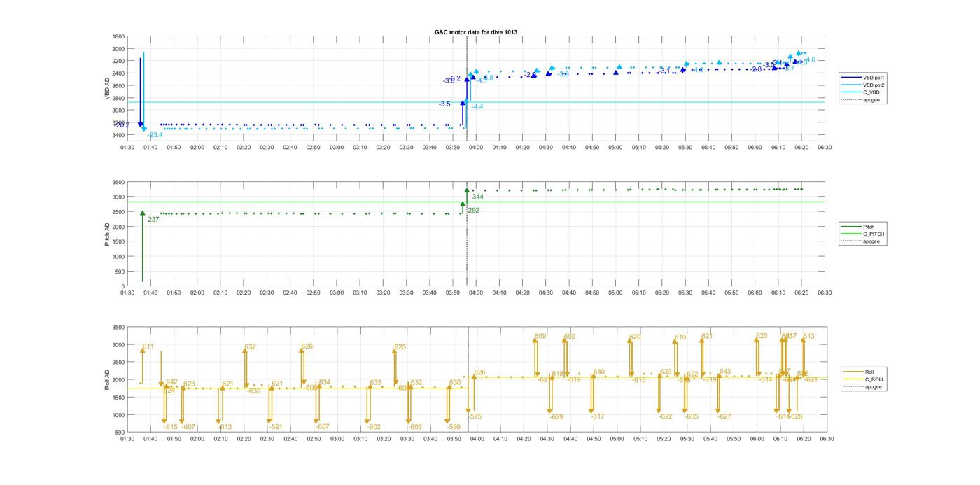Click the '-602' Roll trough label

click(x=374, y=427)
